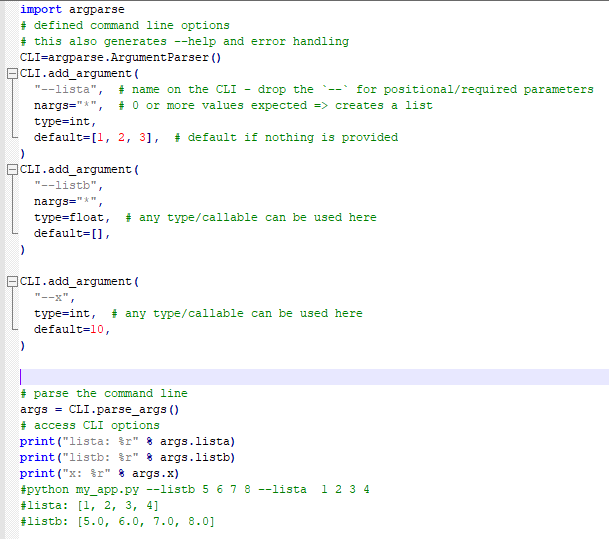Click the print "lista: %r" statement
The height and width of the screenshot is (539, 609).
pos(127,441)
